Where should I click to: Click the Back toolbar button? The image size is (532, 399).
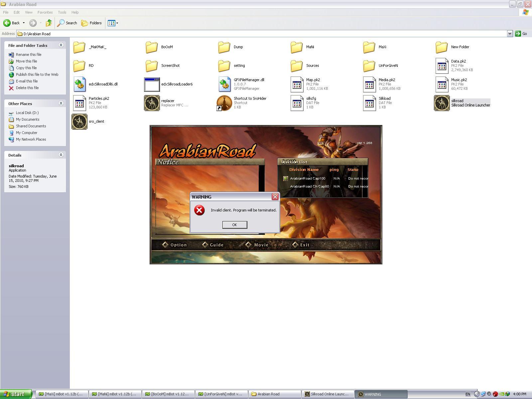click(12, 23)
